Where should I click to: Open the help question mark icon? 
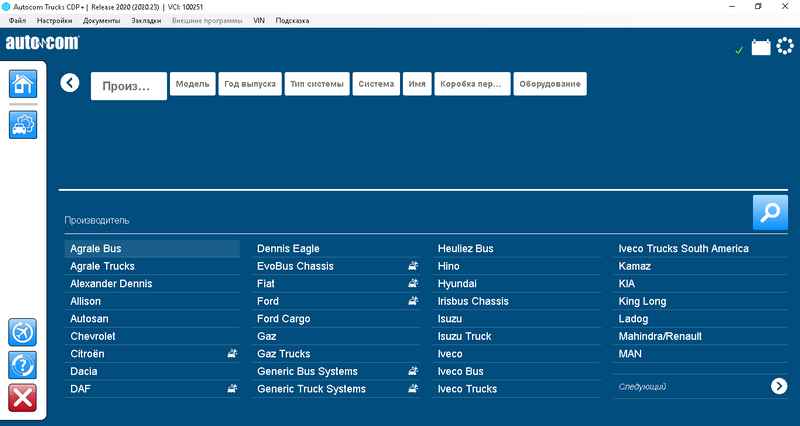coord(22,365)
